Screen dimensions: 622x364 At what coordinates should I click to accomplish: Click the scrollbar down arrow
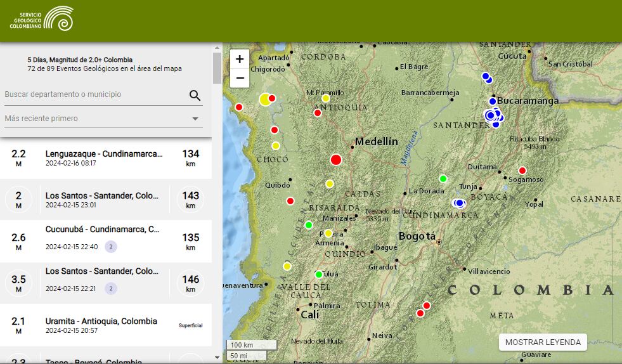point(217,358)
